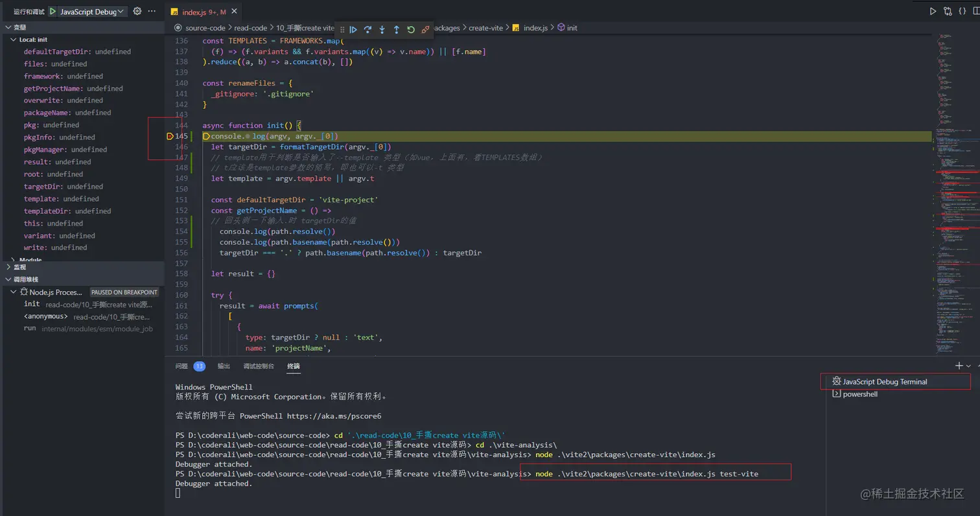Viewport: 980px width, 516px height.
Task: Disconnect the debugger
Action: coord(425,29)
